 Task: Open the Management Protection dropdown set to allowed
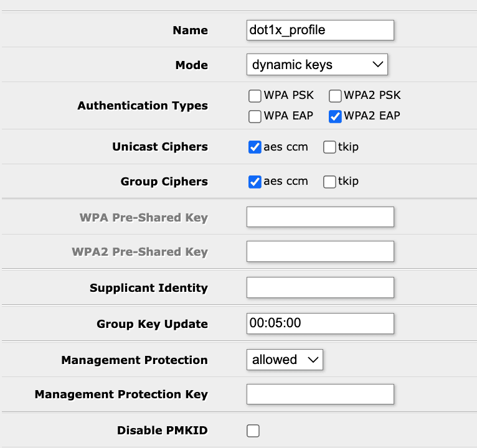point(285,360)
